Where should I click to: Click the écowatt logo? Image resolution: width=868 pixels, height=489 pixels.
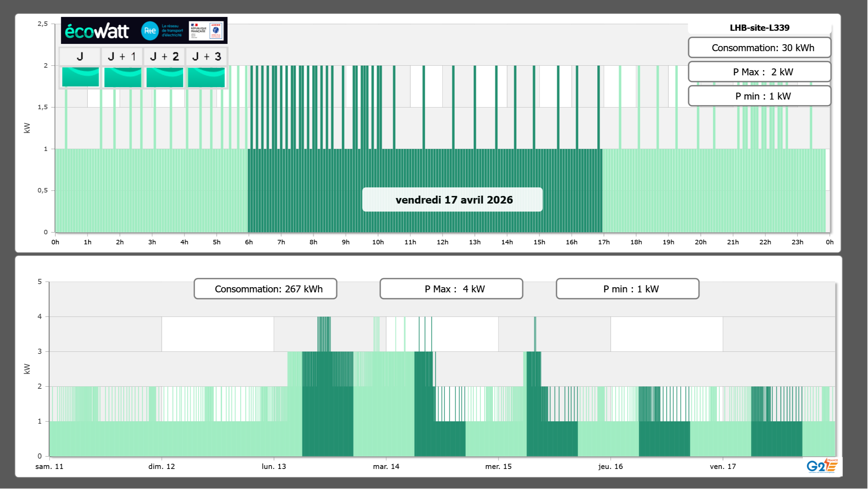pyautogui.click(x=97, y=31)
